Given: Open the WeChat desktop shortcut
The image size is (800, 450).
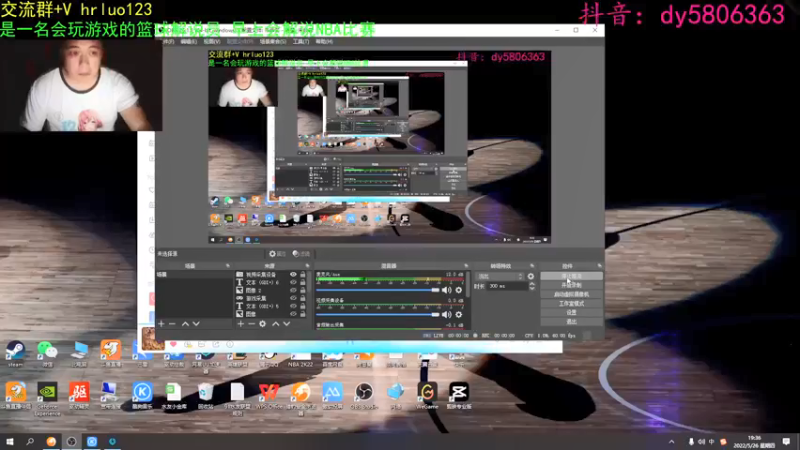Looking at the screenshot, I should 47,352.
